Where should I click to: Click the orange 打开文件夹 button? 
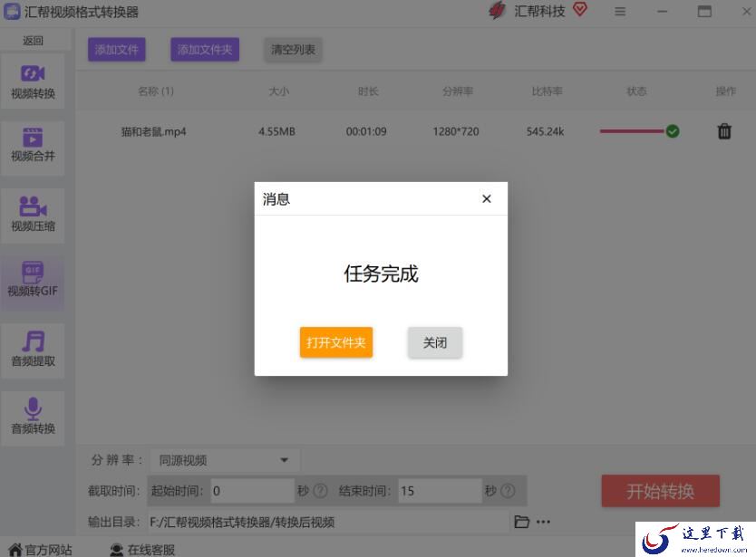336,342
